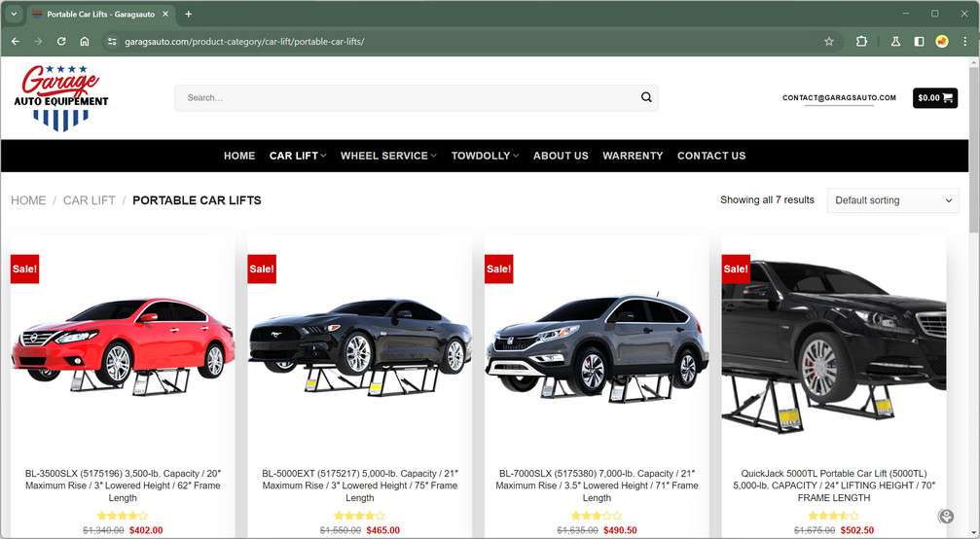This screenshot has width=980, height=539.
Task: Open the BL-7000SLX product title
Action: pyautogui.click(x=597, y=485)
